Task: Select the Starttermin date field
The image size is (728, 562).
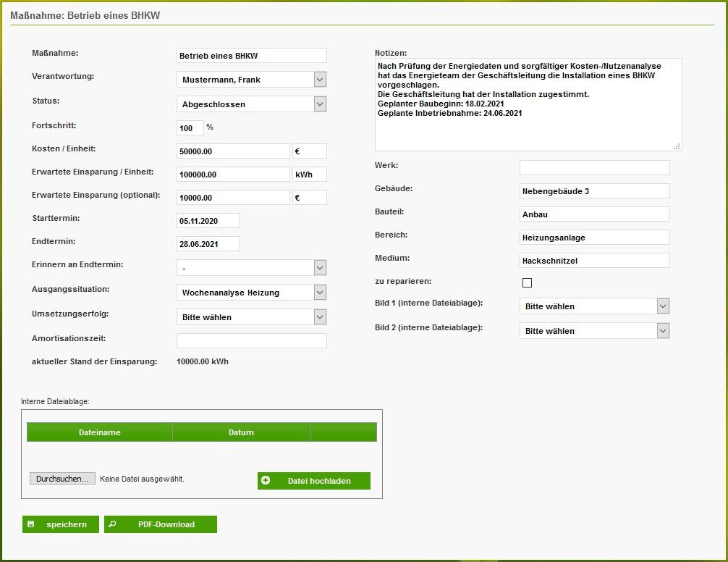Action: click(208, 220)
